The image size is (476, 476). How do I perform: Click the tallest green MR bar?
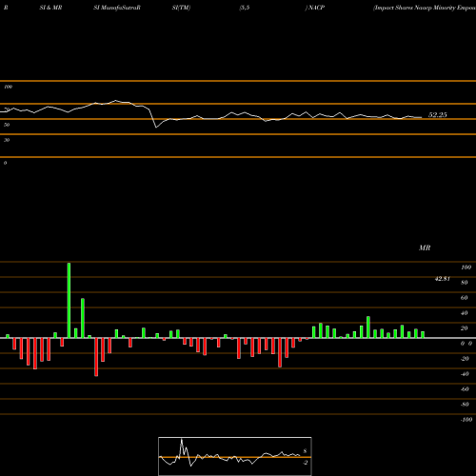click(69, 300)
